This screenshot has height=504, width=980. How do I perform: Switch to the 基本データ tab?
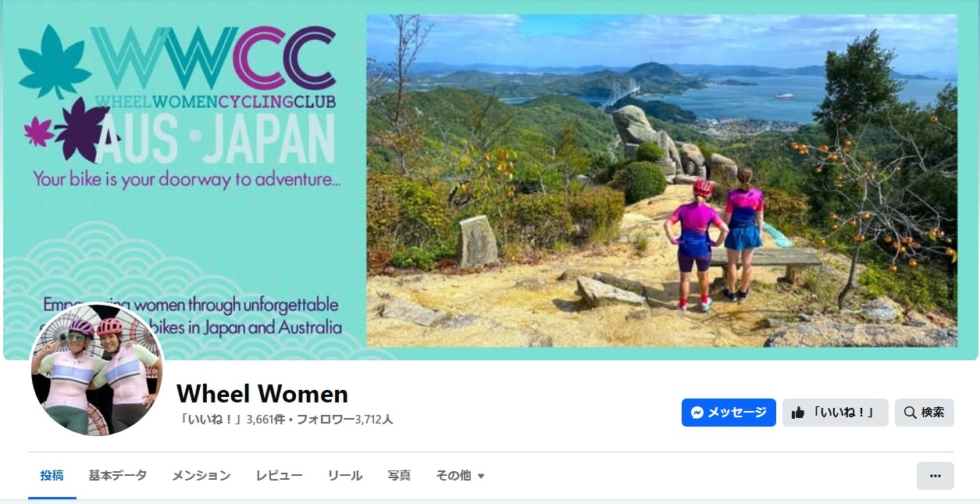point(117,475)
